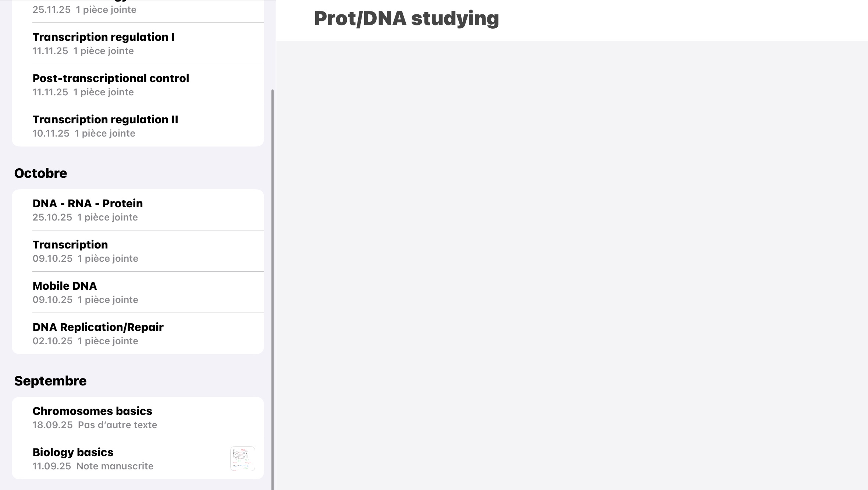Open the partially visible 25.11.25 note

pyautogui.click(x=84, y=10)
